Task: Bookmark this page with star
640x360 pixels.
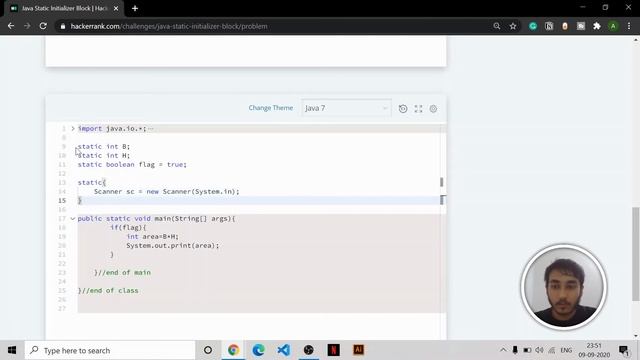Action: click(513, 26)
